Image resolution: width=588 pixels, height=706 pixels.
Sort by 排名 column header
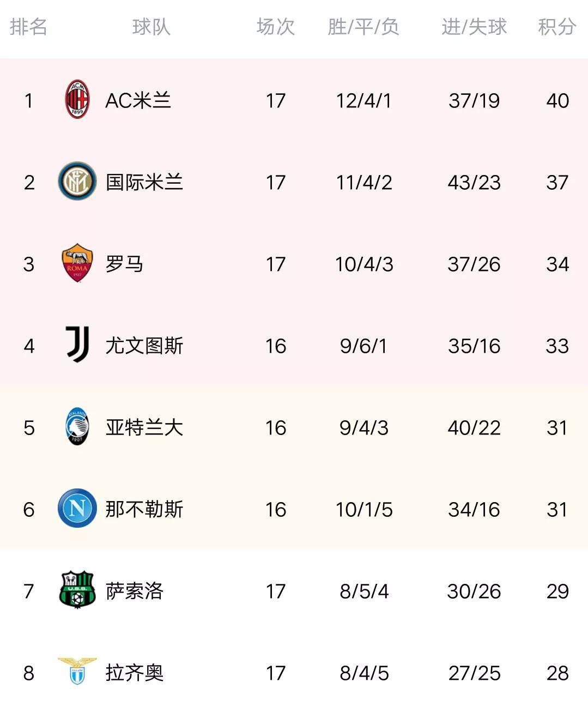(x=28, y=27)
